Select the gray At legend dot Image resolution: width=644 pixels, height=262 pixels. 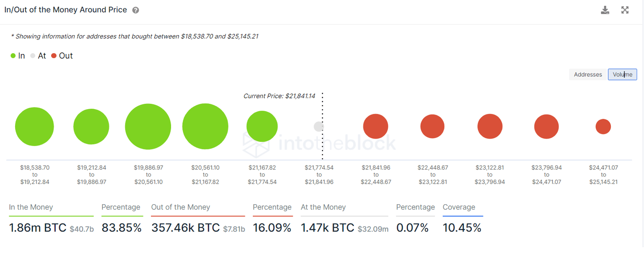click(33, 55)
